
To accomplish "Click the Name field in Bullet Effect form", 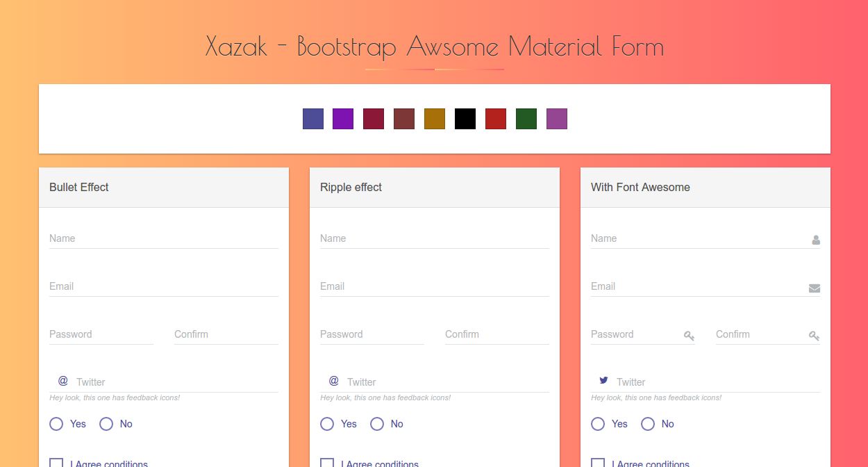I will (x=163, y=238).
